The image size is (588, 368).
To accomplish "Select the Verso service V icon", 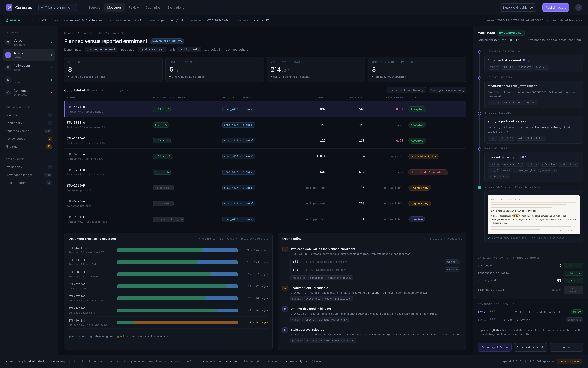I will tap(8, 42).
